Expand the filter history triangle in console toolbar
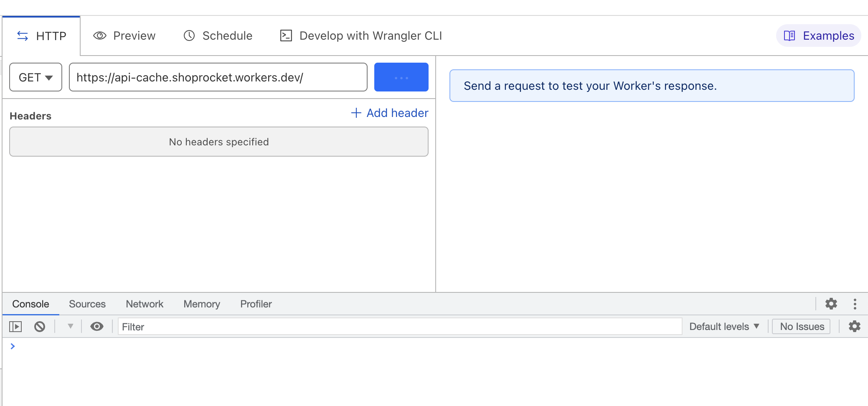This screenshot has height=406, width=868. pos(70,326)
